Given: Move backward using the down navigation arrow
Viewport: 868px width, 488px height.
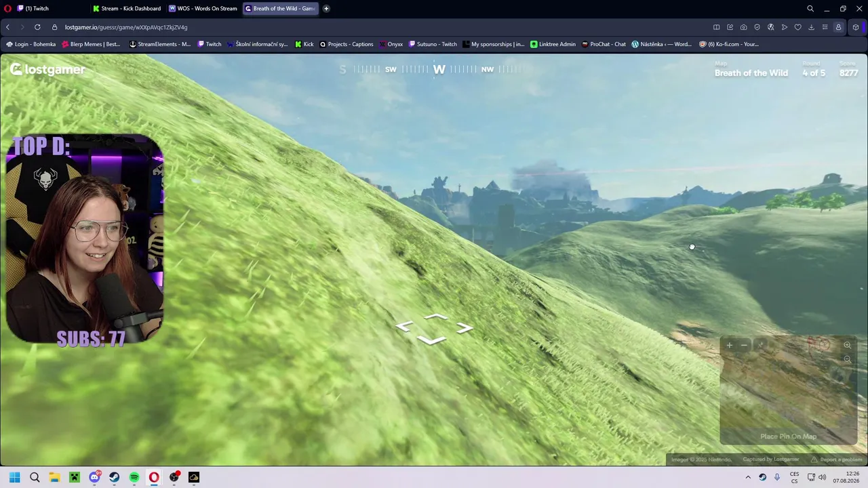Looking at the screenshot, I should (x=432, y=340).
